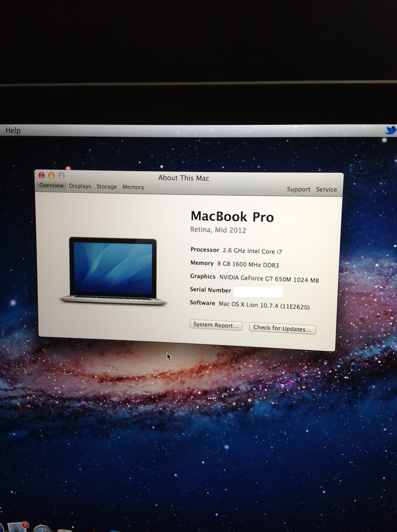397x532 pixels.
Task: Click the disabled gray zoom window button
Action: point(62,176)
